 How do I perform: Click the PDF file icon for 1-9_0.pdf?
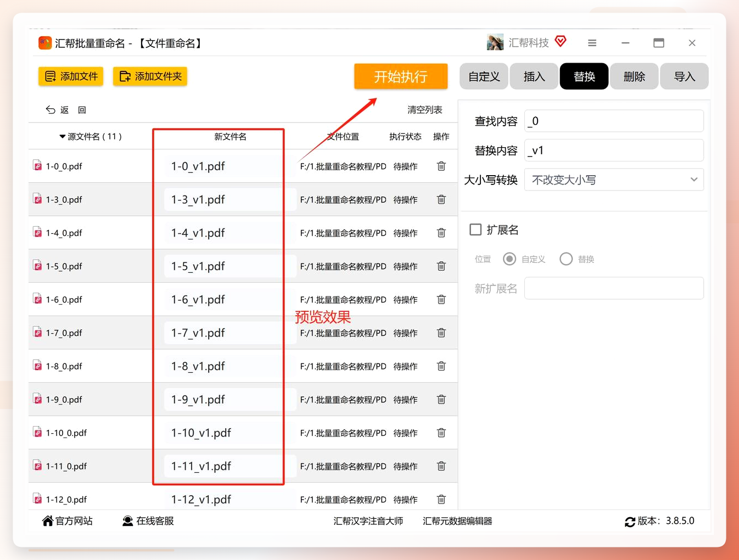(x=37, y=399)
